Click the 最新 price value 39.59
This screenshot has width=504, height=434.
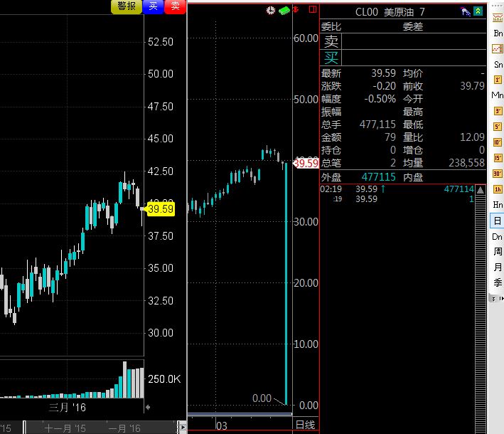(x=383, y=73)
